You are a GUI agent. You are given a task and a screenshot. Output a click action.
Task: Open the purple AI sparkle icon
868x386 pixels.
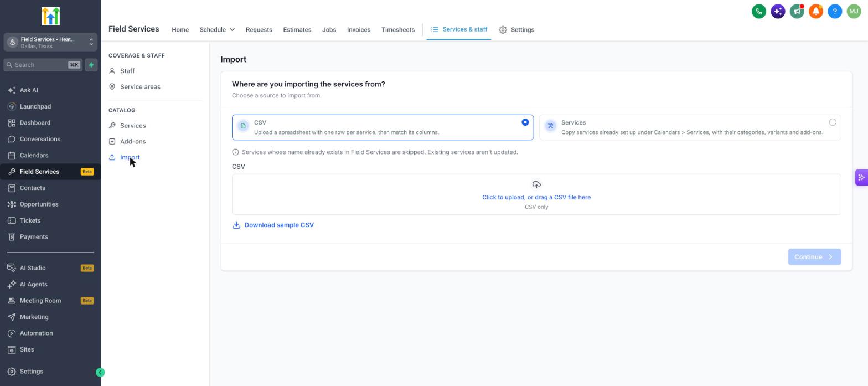[778, 11]
